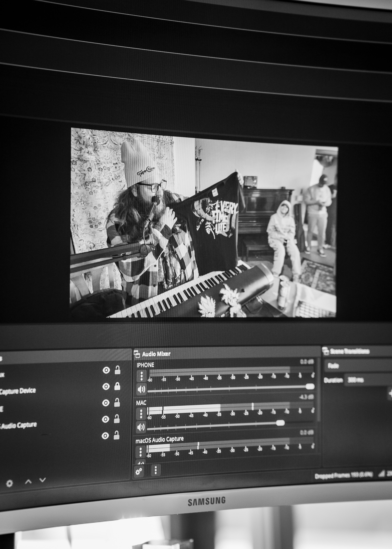Click the MAC volume slider handle
This screenshot has height=549, width=392.
pyautogui.click(x=280, y=423)
